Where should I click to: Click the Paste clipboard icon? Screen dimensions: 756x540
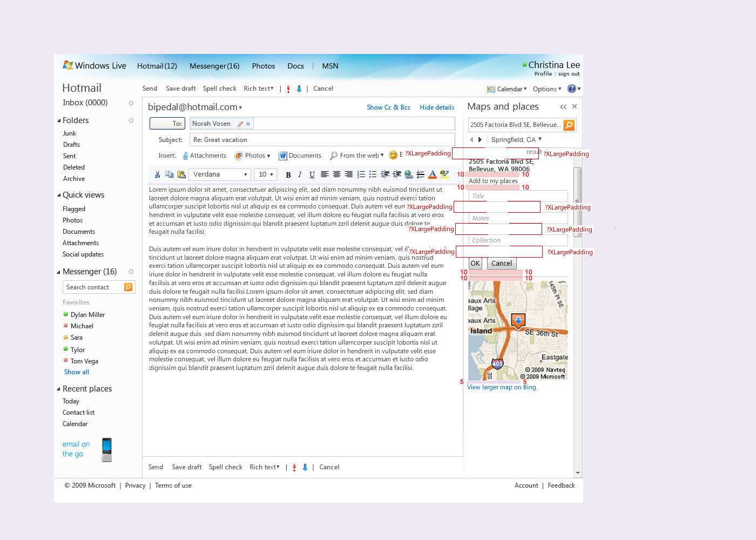pyautogui.click(x=181, y=174)
